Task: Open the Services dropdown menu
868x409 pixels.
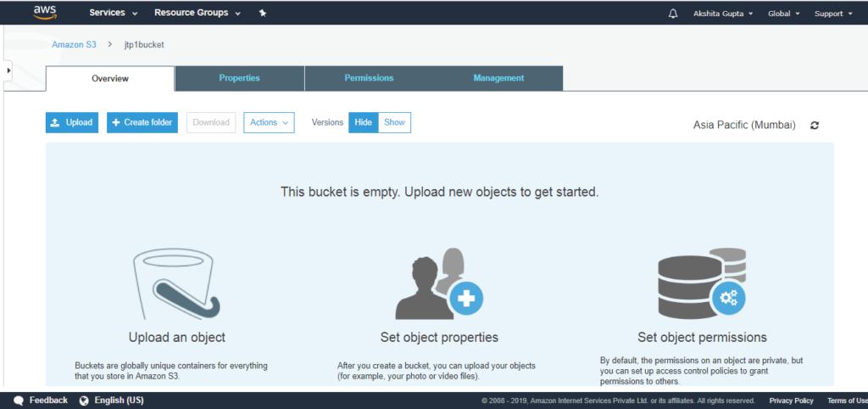Action: pos(113,14)
